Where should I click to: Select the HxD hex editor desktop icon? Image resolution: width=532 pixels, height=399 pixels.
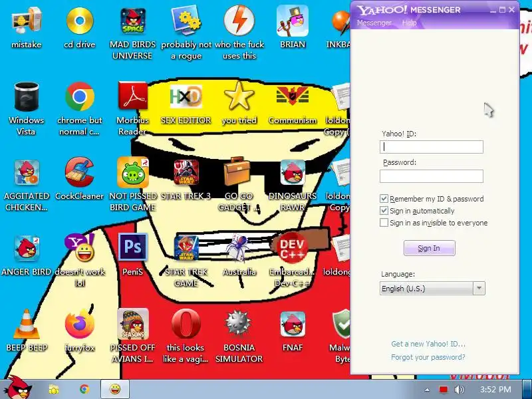tap(186, 97)
